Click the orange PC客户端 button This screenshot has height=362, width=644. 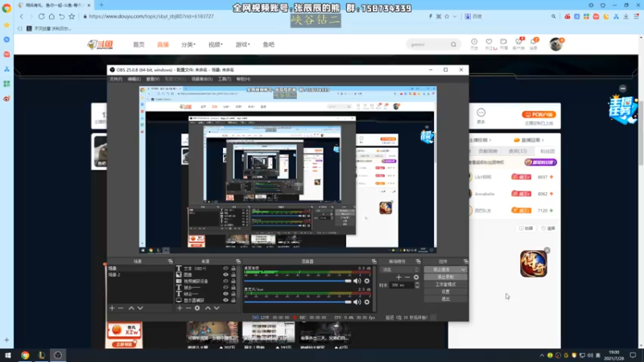click(x=539, y=114)
